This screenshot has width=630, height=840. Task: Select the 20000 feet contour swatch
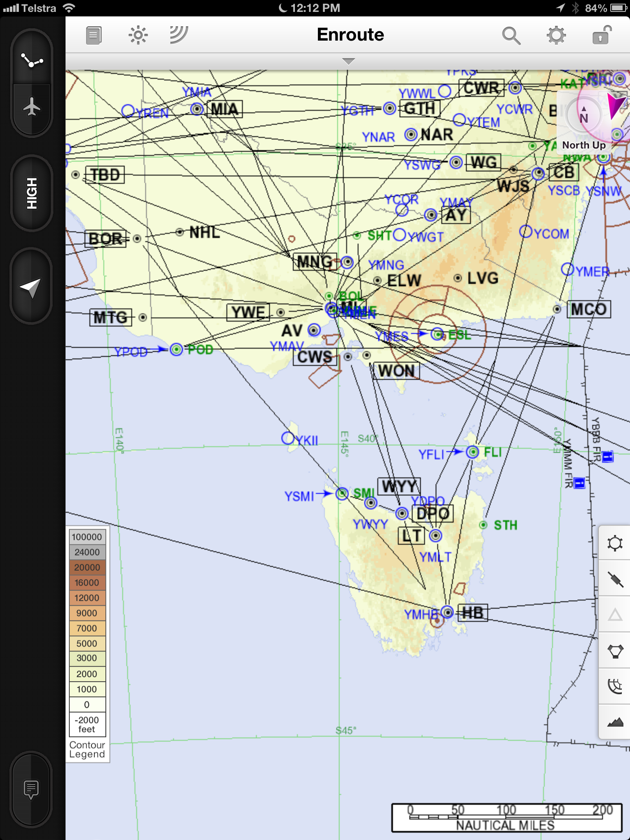click(87, 567)
